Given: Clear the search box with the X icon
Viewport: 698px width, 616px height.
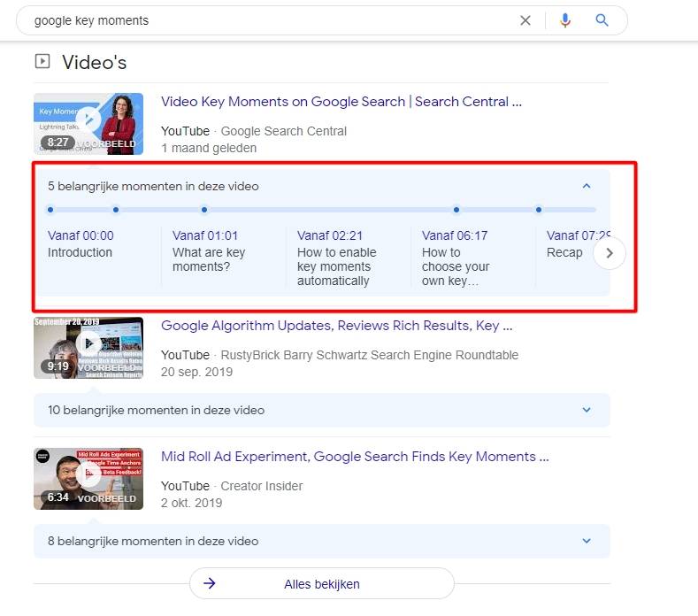Looking at the screenshot, I should (x=525, y=20).
